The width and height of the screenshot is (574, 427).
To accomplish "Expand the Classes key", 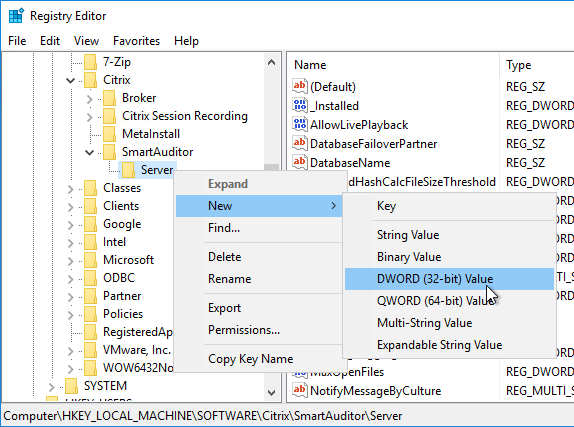I will pos(71,188).
